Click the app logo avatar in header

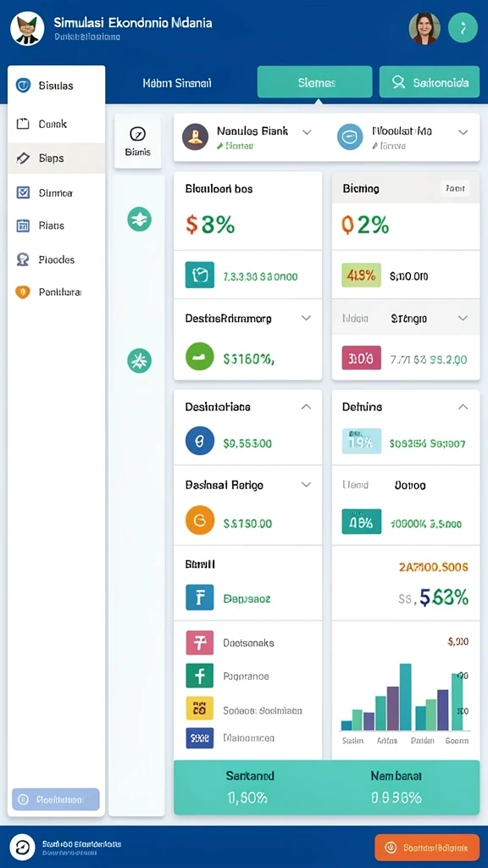pyautogui.click(x=27, y=28)
